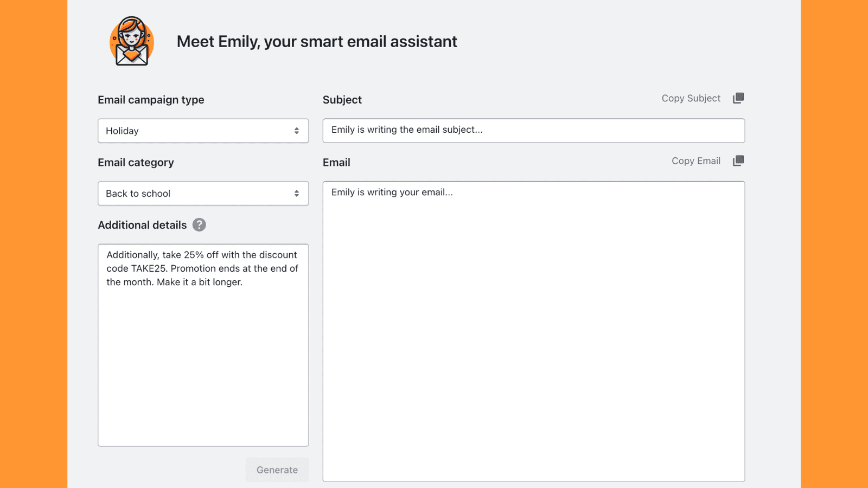Image resolution: width=868 pixels, height=488 pixels.
Task: Click the Subject section heading
Action: (x=342, y=99)
